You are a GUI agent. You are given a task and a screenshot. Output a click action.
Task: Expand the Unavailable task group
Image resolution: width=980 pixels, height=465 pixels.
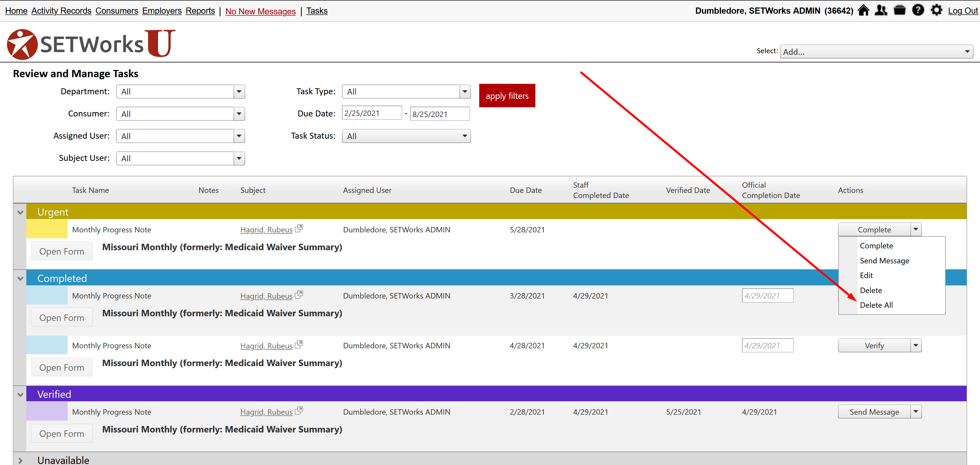[21, 460]
